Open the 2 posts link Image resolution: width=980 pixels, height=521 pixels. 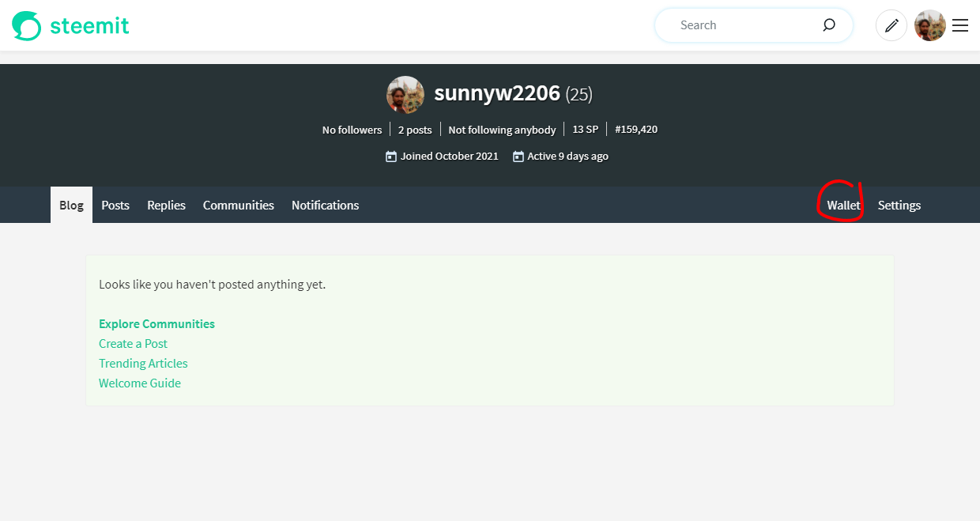coord(415,130)
